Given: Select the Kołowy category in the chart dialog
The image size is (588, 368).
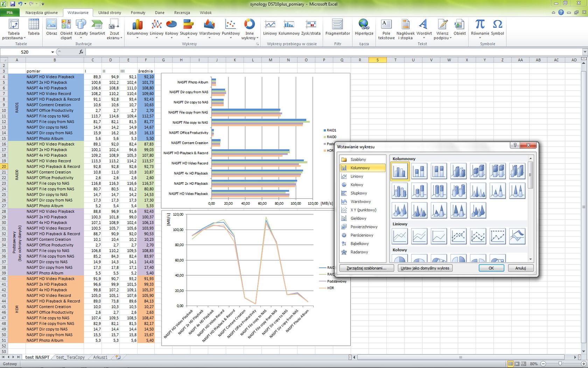Looking at the screenshot, I should [x=363, y=185].
